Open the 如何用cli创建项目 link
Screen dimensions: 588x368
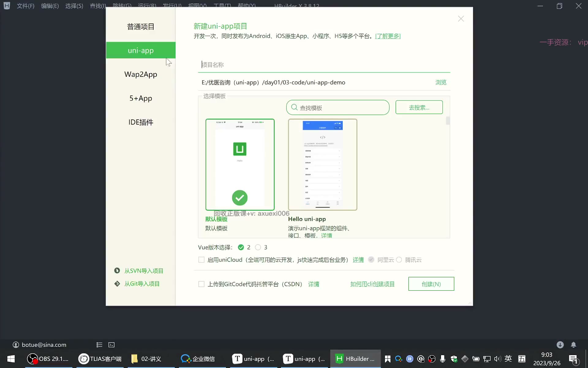coord(372,284)
